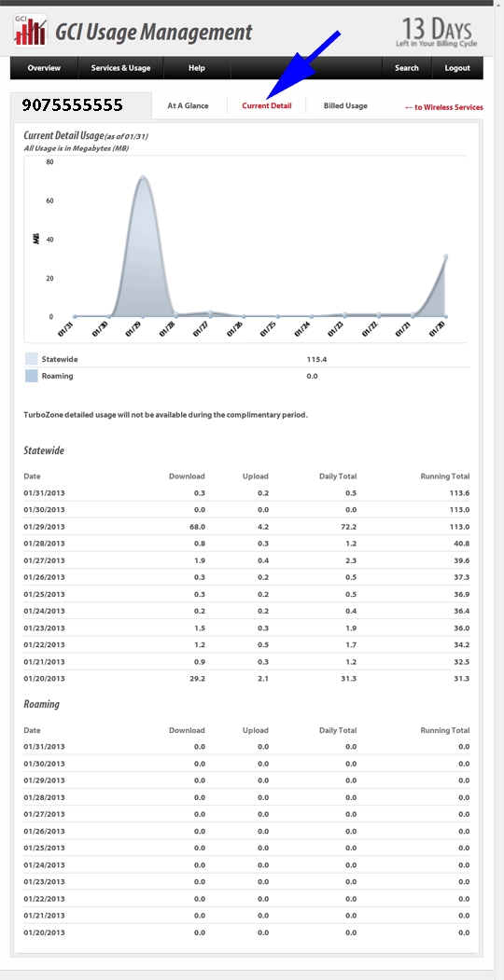Viewport: 504px width, 980px height.
Task: Click the daily total 72.2 in Statewide table
Action: [x=349, y=526]
